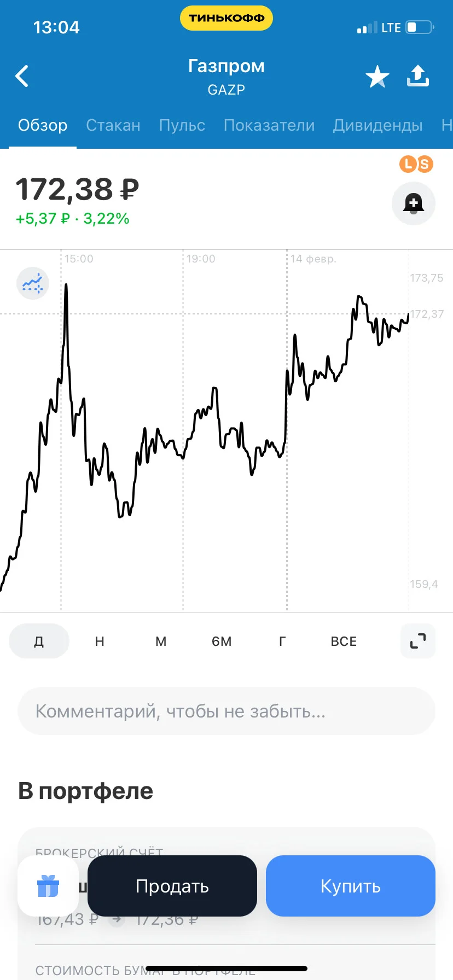
Task: Select the Г yearly period
Action: (x=282, y=641)
